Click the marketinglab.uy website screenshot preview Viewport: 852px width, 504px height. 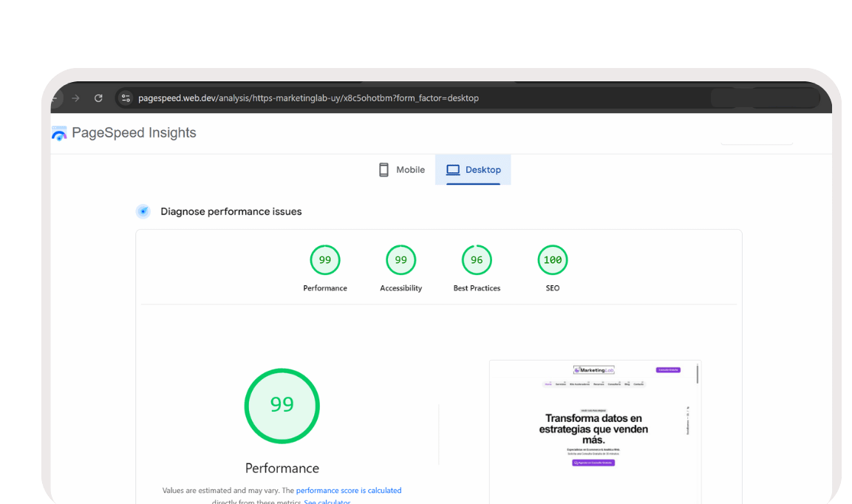[x=595, y=429]
